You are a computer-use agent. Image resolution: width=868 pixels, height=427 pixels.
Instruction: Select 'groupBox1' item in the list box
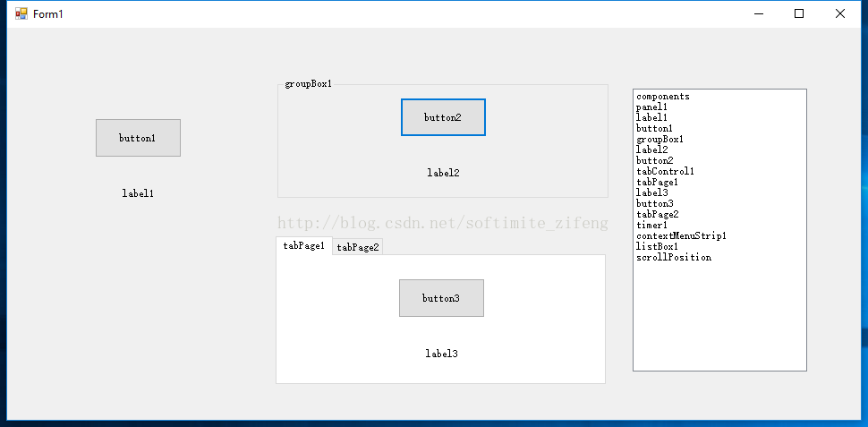click(x=719, y=139)
